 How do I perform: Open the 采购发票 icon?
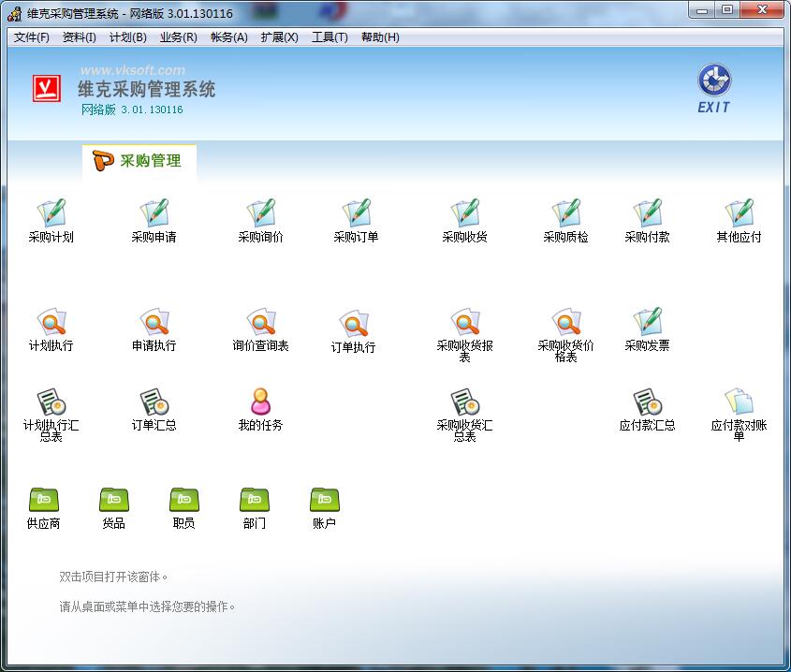(647, 322)
